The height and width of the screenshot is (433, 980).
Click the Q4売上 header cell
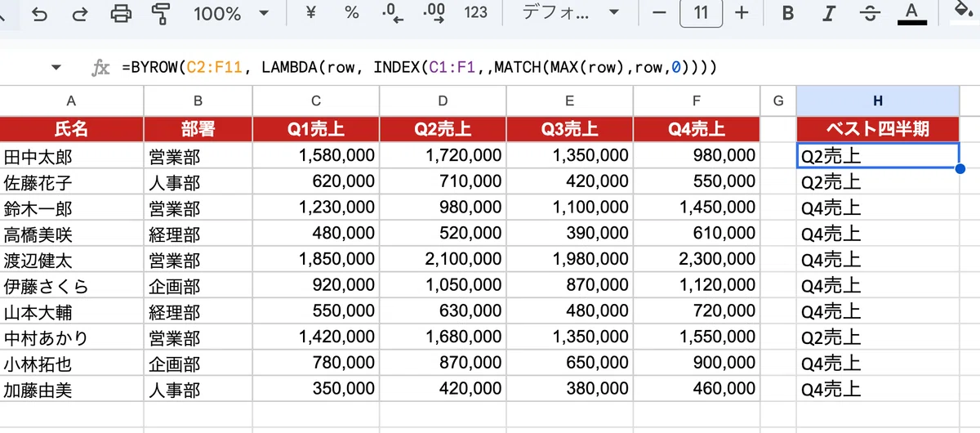pyautogui.click(x=697, y=129)
